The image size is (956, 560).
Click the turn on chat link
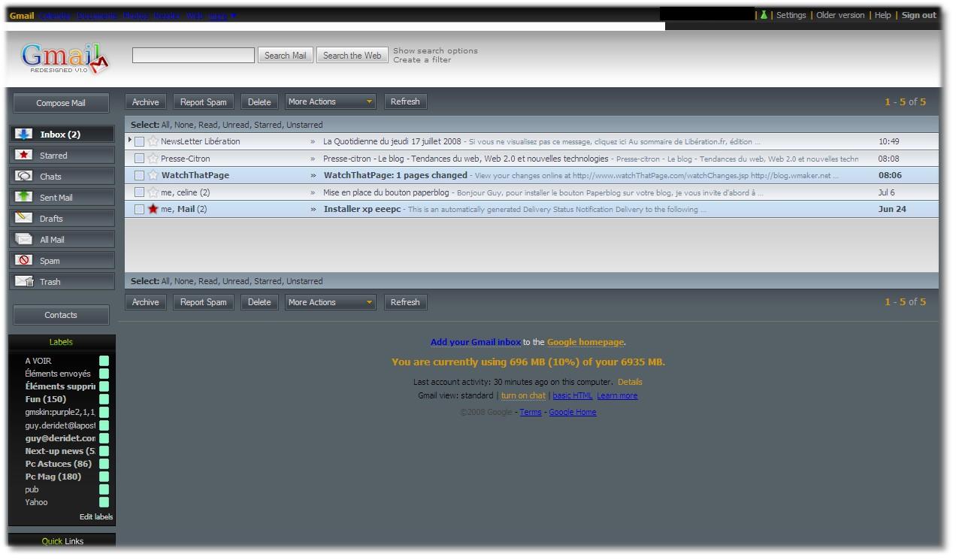(523, 395)
